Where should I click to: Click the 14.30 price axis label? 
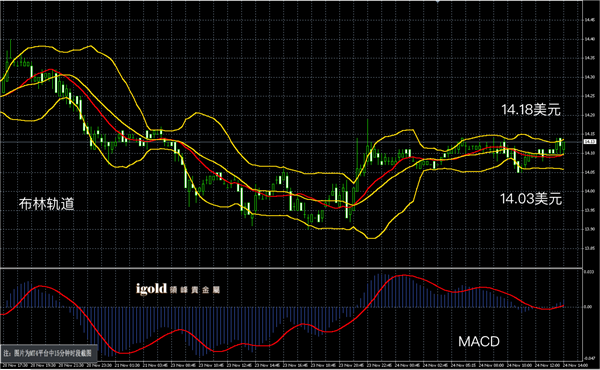pyautogui.click(x=590, y=77)
